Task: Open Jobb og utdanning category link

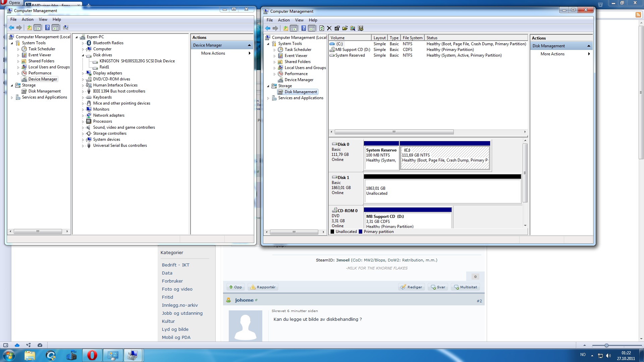Action: point(182,313)
